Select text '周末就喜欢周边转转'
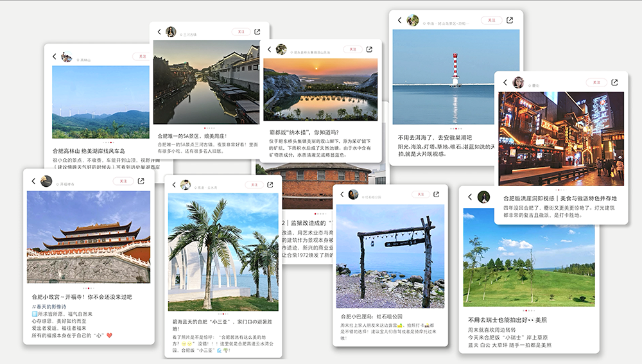The width and height of the screenshot is (642, 364). coord(492,329)
